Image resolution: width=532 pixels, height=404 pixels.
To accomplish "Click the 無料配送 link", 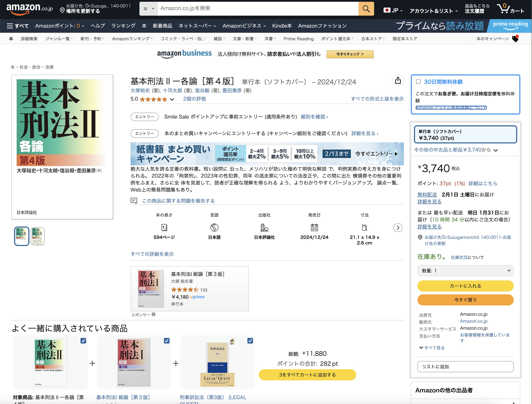I will [x=427, y=195].
